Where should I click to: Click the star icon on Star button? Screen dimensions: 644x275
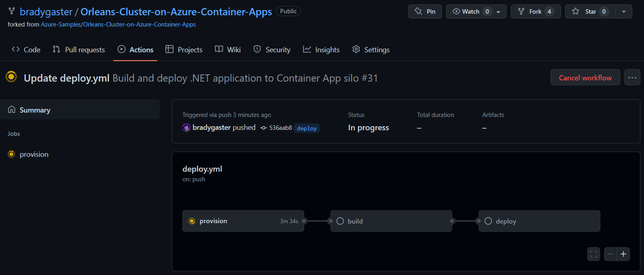click(576, 11)
